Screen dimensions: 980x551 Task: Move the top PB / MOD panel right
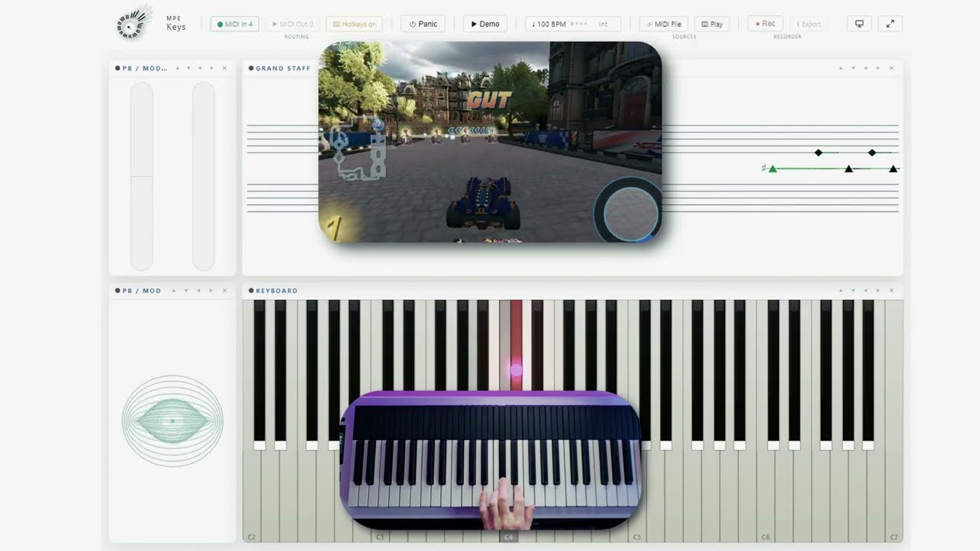click(212, 68)
